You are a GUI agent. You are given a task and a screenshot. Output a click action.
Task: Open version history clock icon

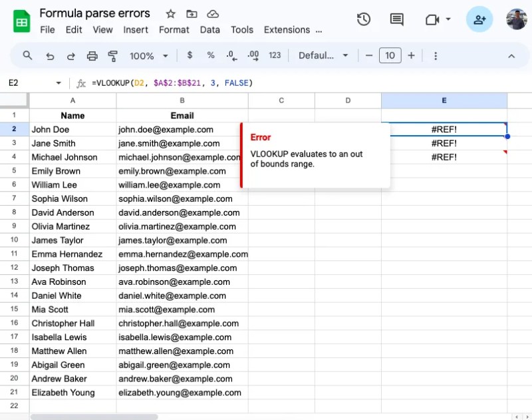tap(363, 19)
